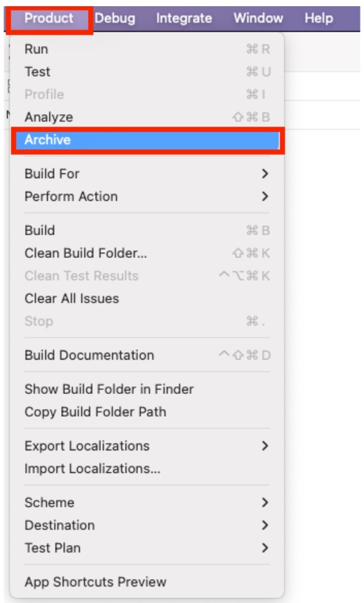This screenshot has height=603, width=364.
Task: Select App Shortcuts Preview
Action: point(148,582)
